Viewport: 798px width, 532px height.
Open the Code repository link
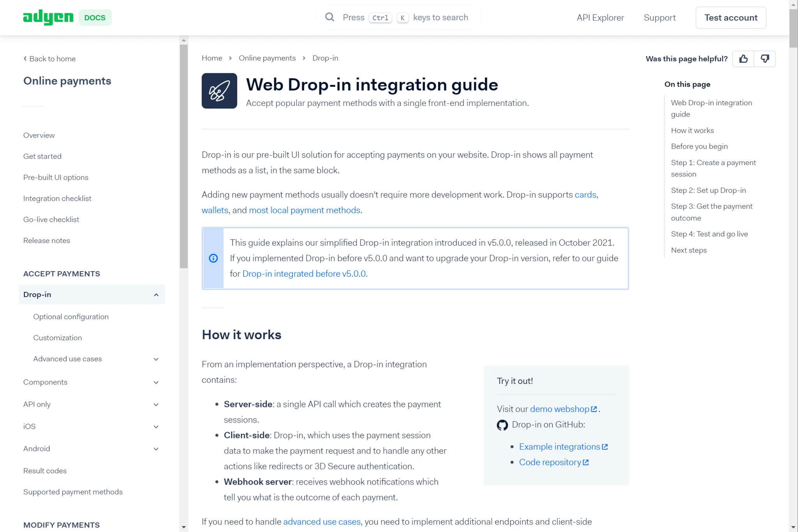coord(550,462)
